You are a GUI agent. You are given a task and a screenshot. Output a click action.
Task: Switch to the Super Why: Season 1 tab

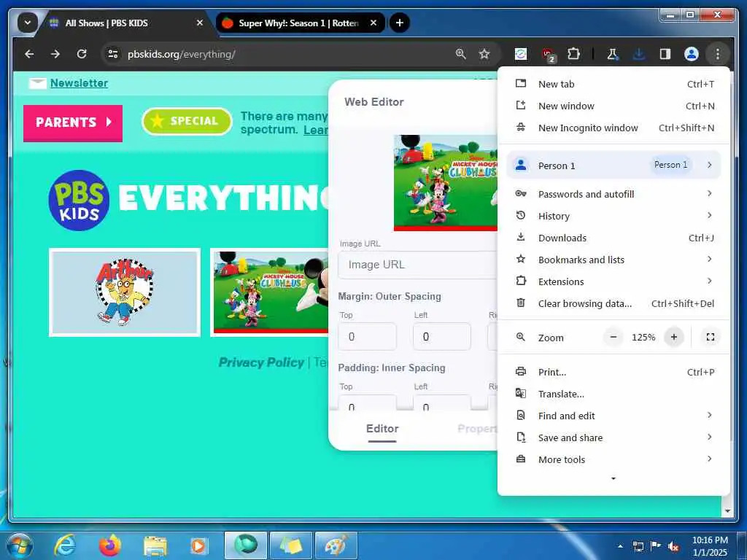click(x=300, y=23)
